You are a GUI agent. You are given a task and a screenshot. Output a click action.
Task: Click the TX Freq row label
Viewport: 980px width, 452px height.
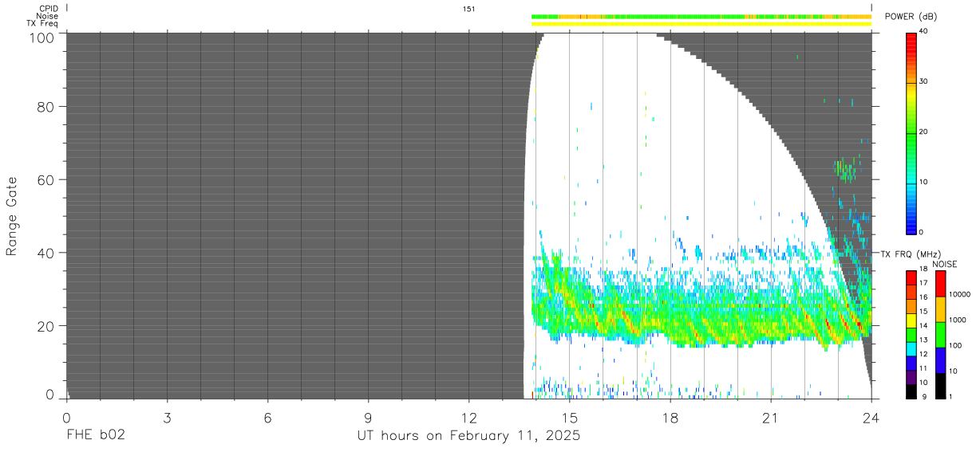(42, 23)
